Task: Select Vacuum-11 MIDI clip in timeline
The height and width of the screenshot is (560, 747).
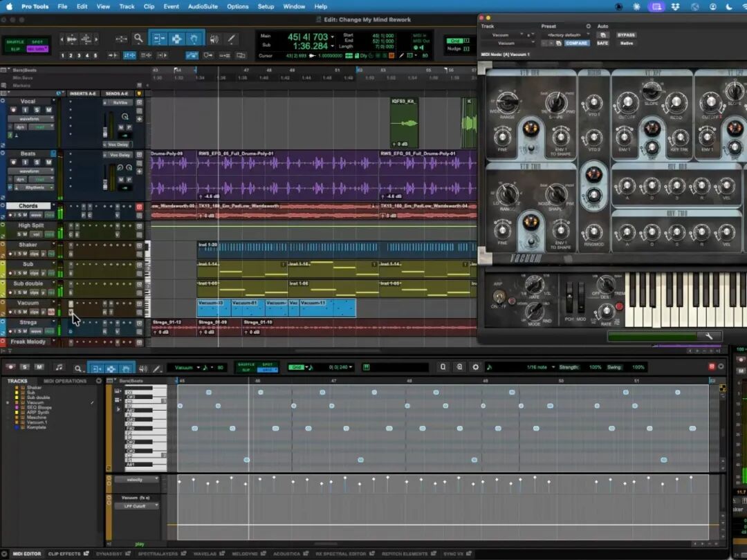Action: pos(327,308)
